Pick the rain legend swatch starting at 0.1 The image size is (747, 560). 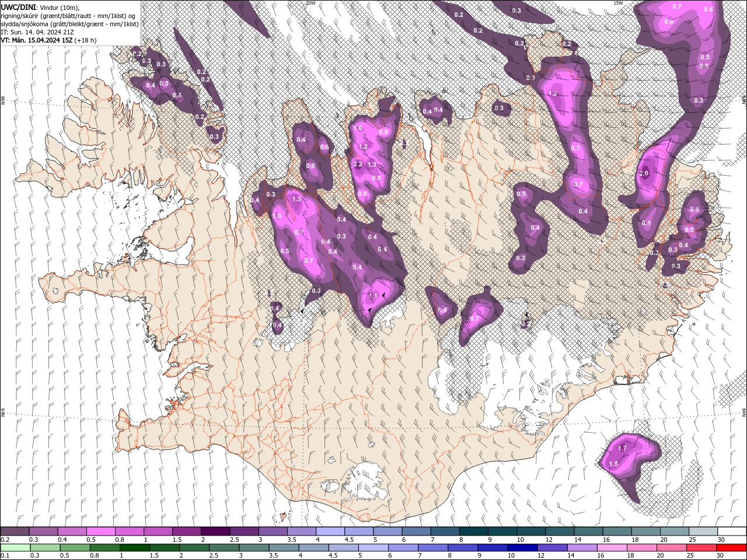click(15, 548)
